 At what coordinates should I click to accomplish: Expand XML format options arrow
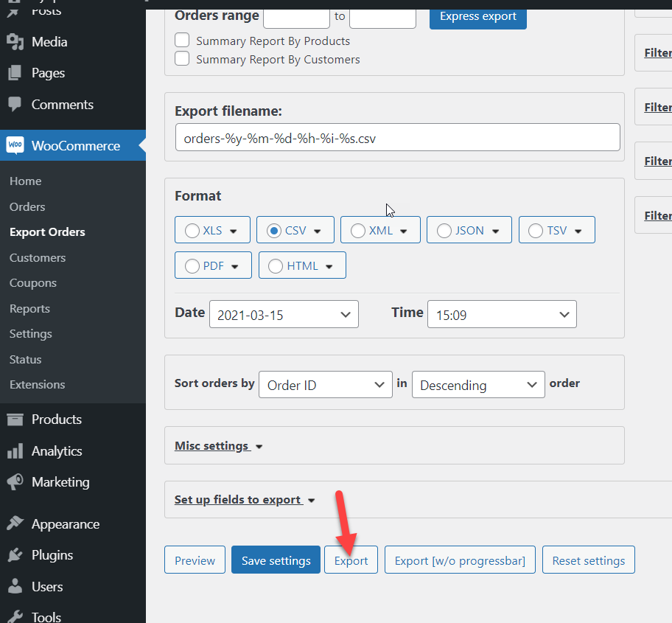403,232
